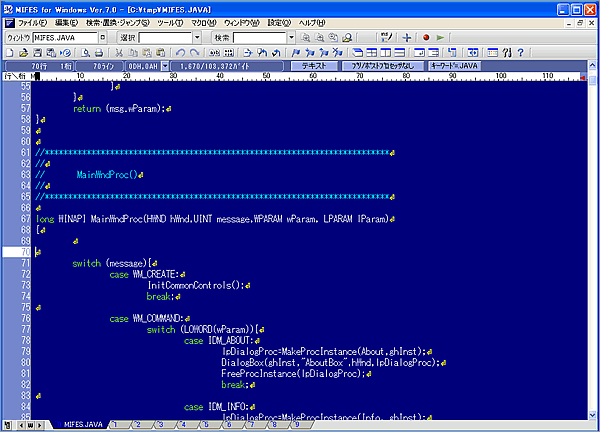Click the left tab scroll arrow
Screen dimensions: 600x432
tap(22, 425)
